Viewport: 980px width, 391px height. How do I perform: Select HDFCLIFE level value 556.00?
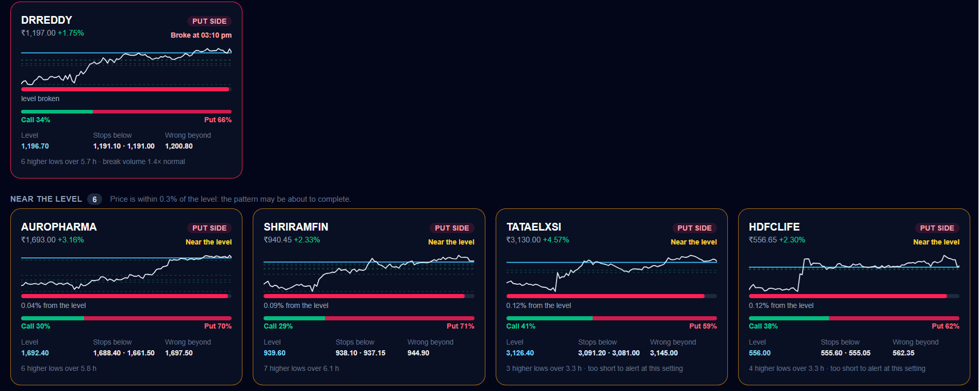click(x=760, y=353)
